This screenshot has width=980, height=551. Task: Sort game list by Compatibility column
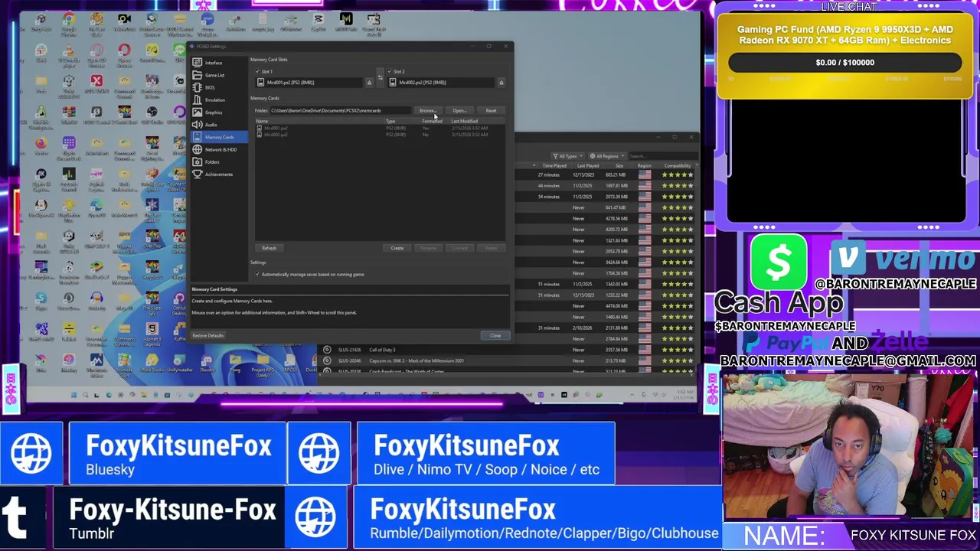point(678,166)
